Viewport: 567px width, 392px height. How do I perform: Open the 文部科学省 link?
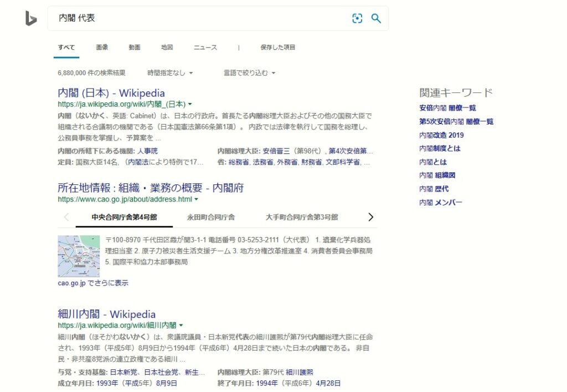pyautogui.click(x=342, y=162)
